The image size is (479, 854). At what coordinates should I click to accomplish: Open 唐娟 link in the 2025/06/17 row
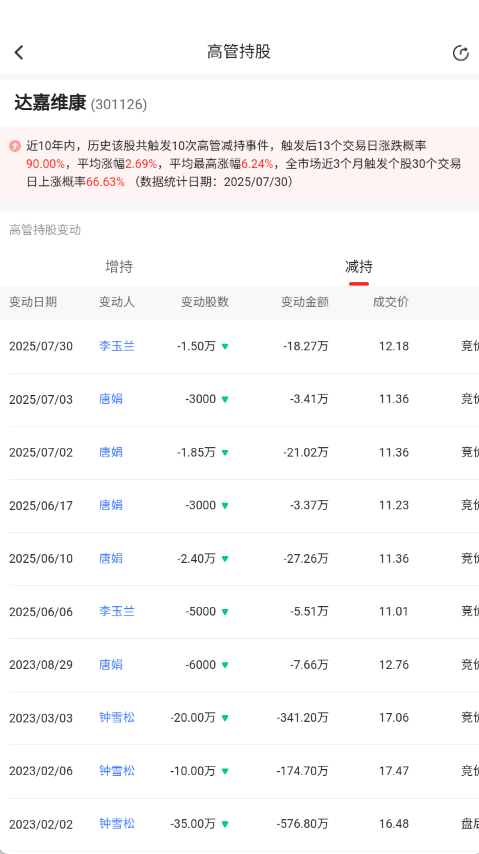[x=111, y=505]
